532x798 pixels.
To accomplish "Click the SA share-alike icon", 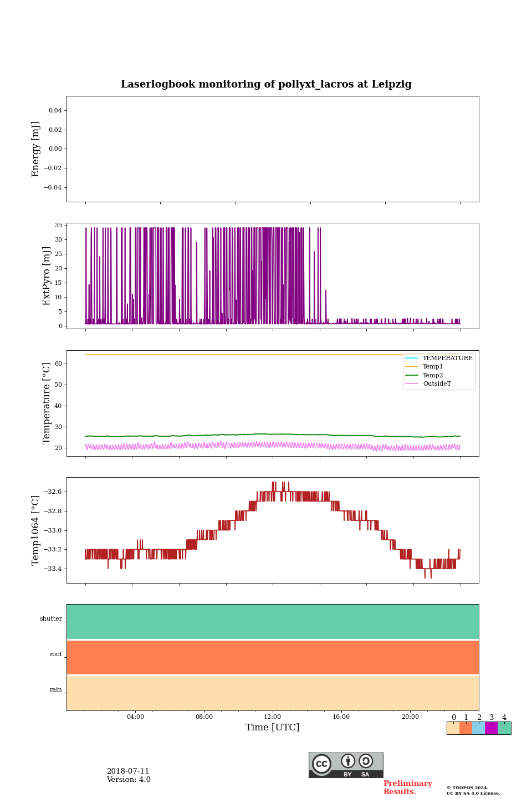I will click(x=366, y=761).
